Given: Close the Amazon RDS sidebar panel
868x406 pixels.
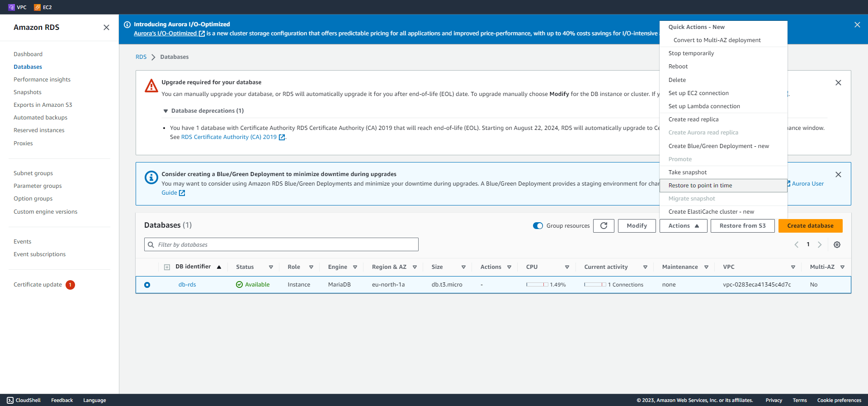Looking at the screenshot, I should click(106, 27).
